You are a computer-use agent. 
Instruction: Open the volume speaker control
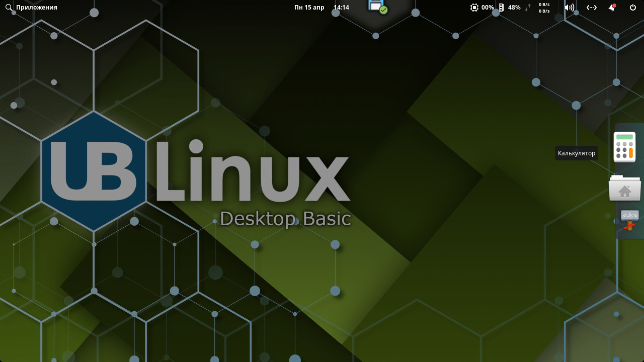point(570,8)
